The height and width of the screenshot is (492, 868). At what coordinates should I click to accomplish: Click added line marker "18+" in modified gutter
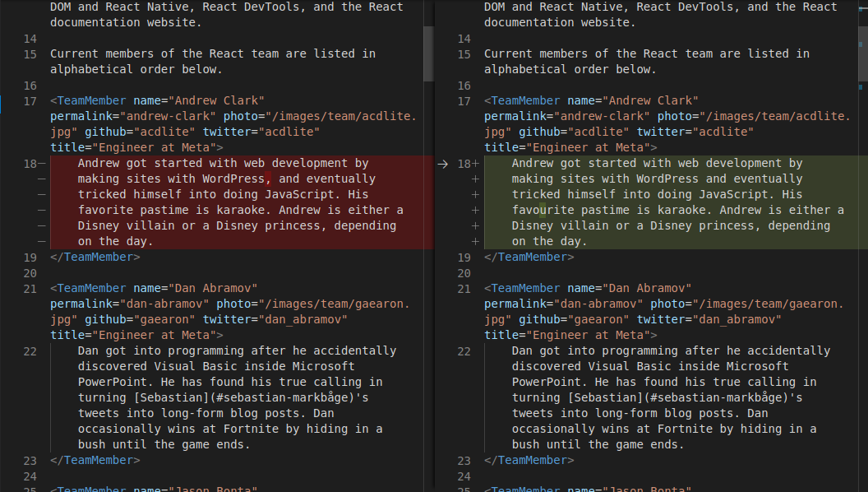(x=469, y=164)
